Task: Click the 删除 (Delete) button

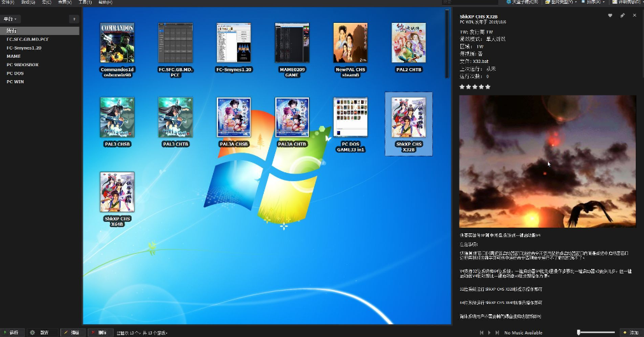Action: tap(99, 333)
